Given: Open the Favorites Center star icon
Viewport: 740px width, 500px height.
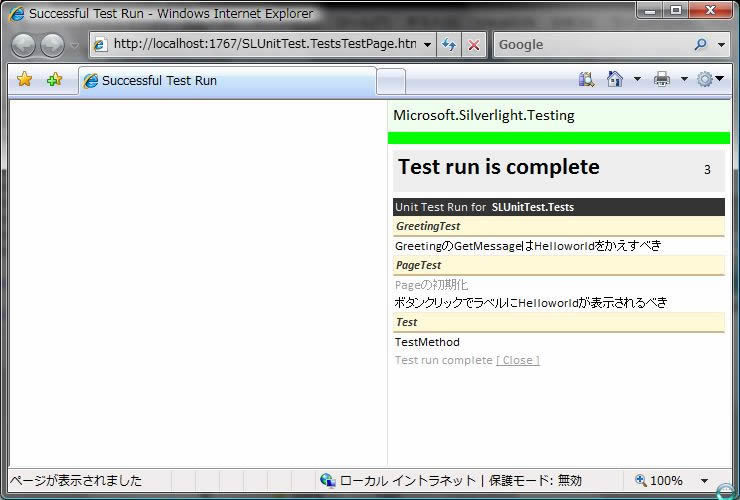Looking at the screenshot, I should coord(25,79).
